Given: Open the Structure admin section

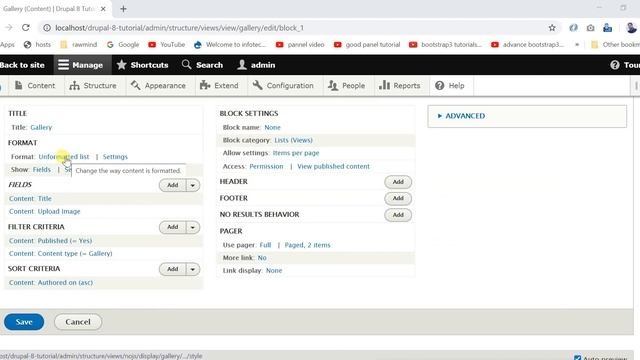Looking at the screenshot, I should [93, 85].
